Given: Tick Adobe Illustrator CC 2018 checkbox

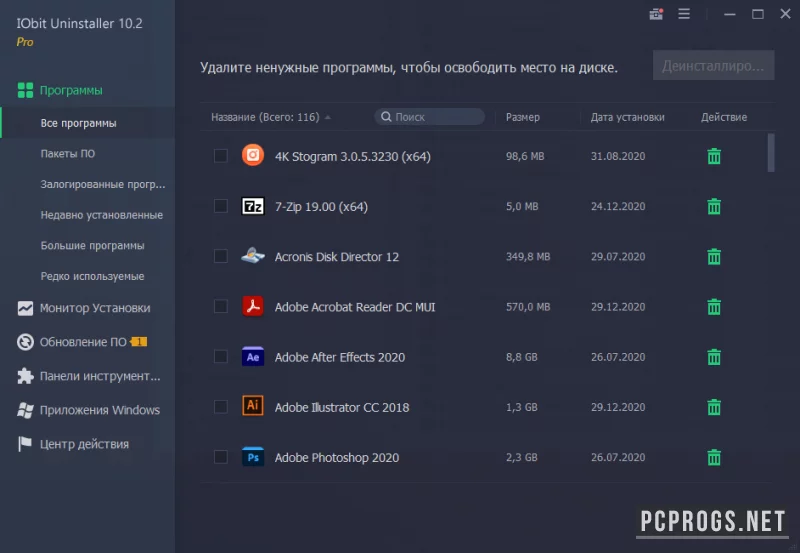Looking at the screenshot, I should (220, 407).
